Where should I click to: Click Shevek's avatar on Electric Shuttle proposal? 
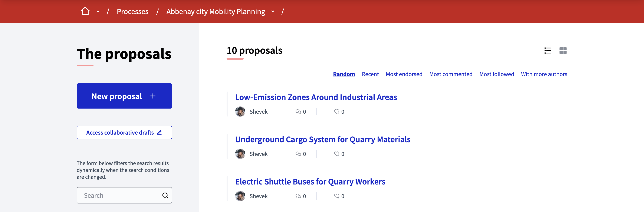240,196
